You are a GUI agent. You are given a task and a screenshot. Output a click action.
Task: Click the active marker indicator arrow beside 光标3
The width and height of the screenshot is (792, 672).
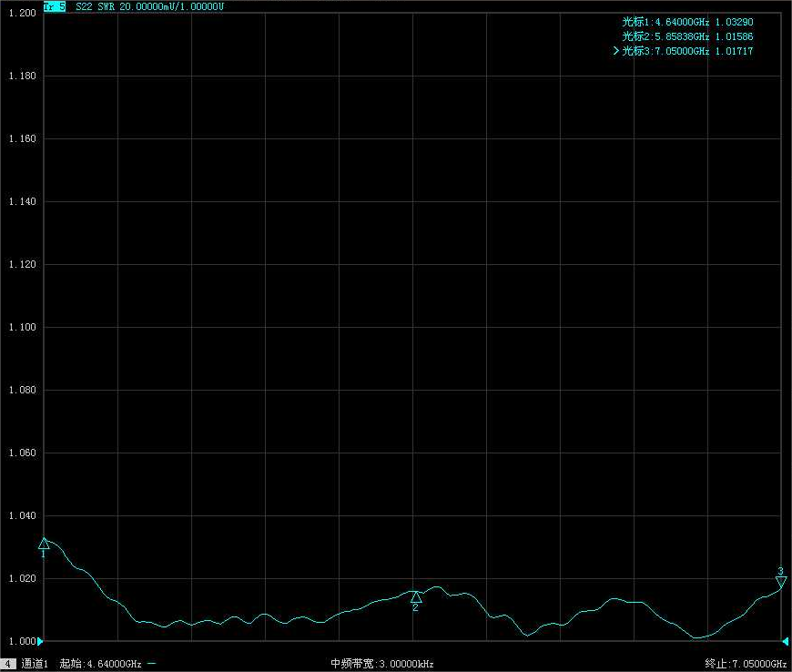tap(616, 51)
